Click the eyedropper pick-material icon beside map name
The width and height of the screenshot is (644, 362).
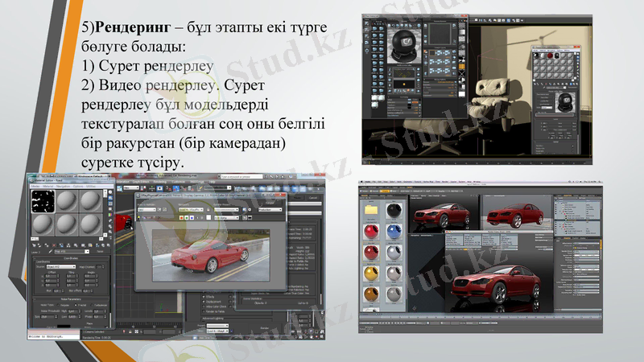50,251
